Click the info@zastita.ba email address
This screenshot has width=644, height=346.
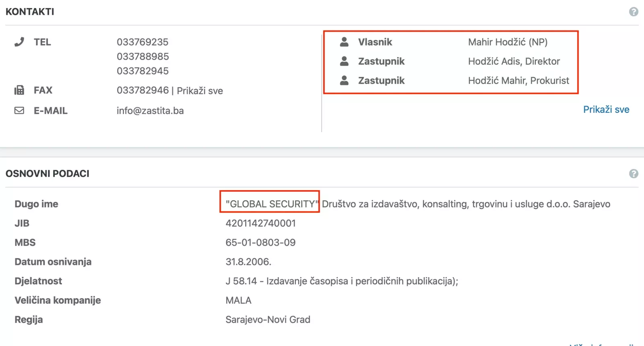coord(150,111)
